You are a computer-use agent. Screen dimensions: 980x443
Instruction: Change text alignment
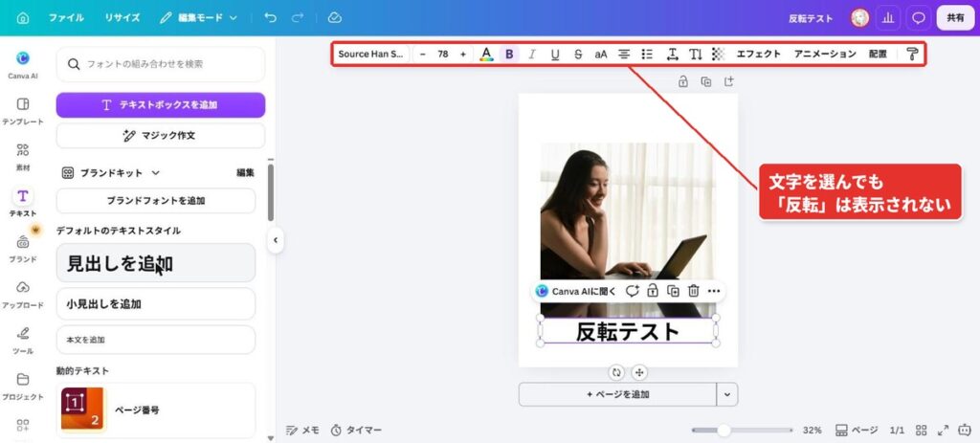coord(624,55)
